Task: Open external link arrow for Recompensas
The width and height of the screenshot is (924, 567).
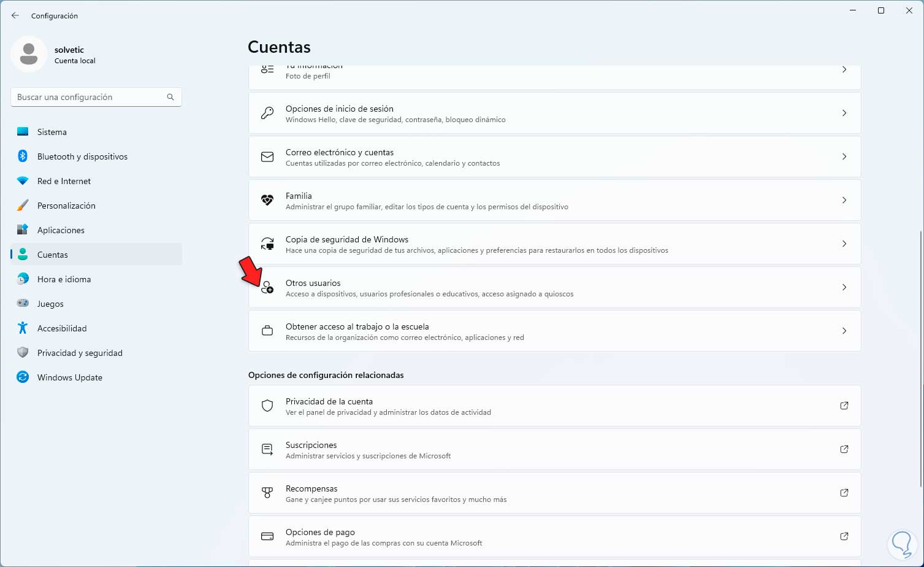Action: click(844, 493)
